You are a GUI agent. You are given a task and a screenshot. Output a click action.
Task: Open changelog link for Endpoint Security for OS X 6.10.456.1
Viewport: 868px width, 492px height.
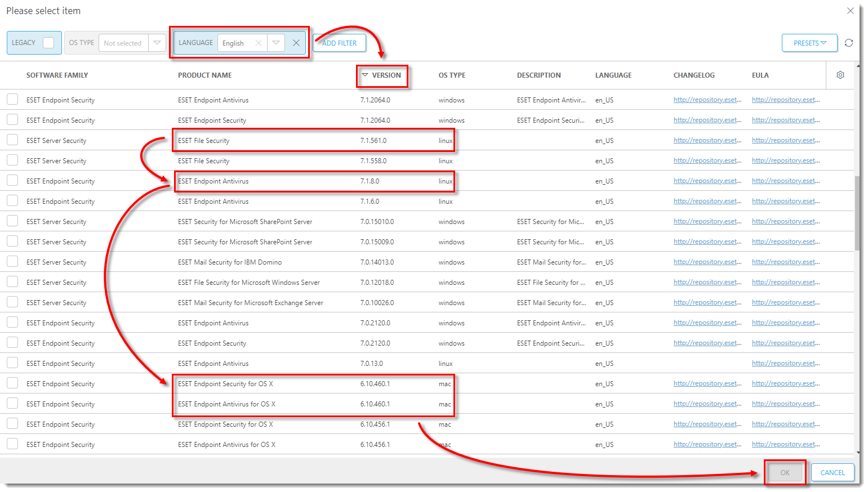[707, 424]
